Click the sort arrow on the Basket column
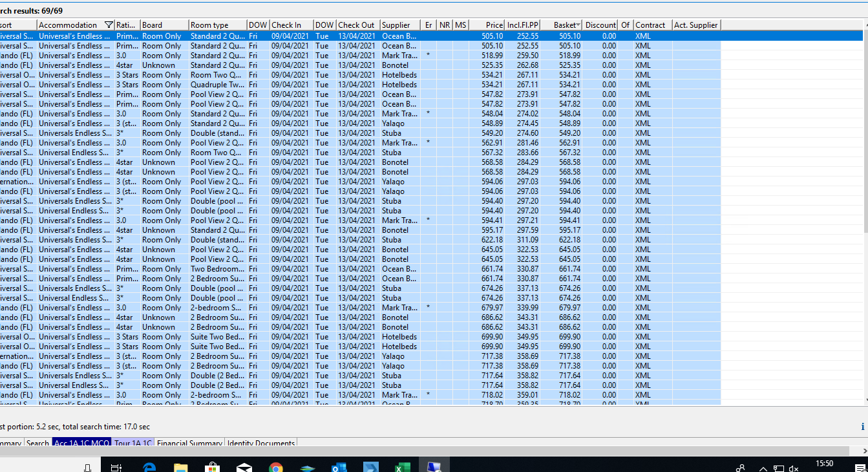Screen dimensions: 868x472 [578, 25]
